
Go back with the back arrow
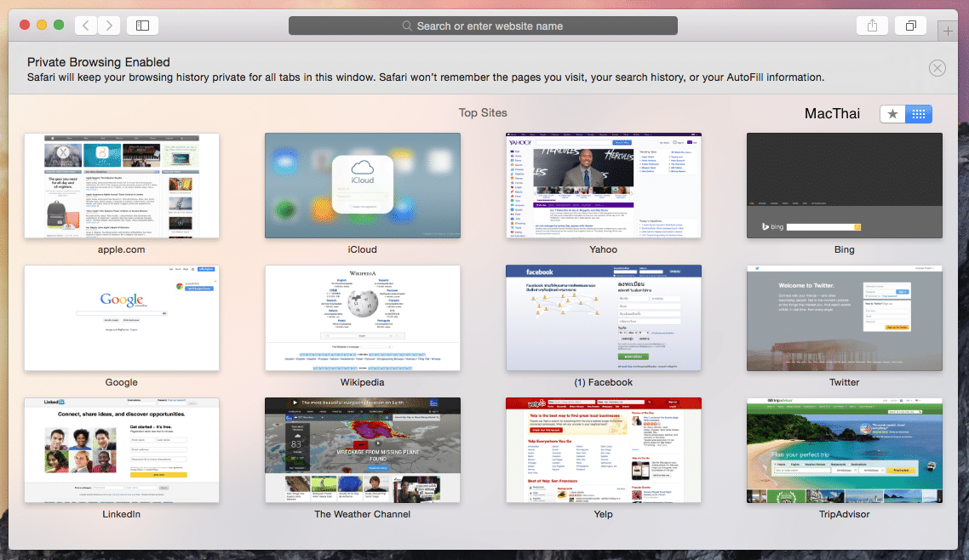click(86, 26)
